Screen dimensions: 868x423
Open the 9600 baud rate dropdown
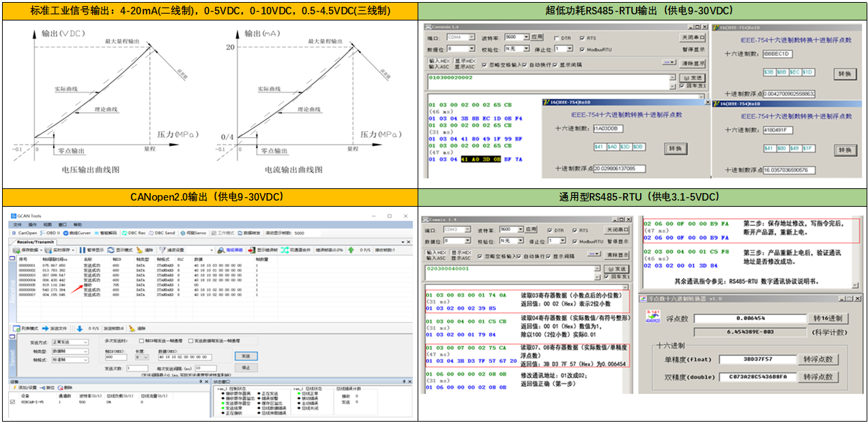(x=525, y=38)
